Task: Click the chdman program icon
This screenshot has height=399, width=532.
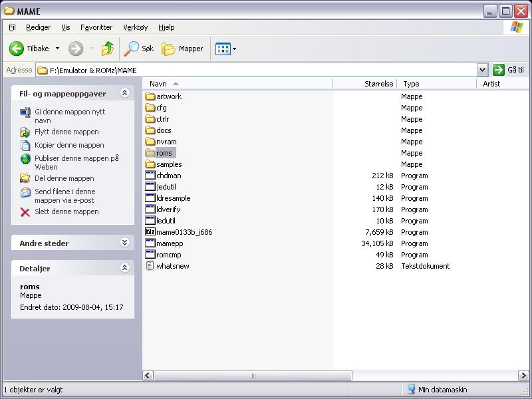Action: click(150, 176)
